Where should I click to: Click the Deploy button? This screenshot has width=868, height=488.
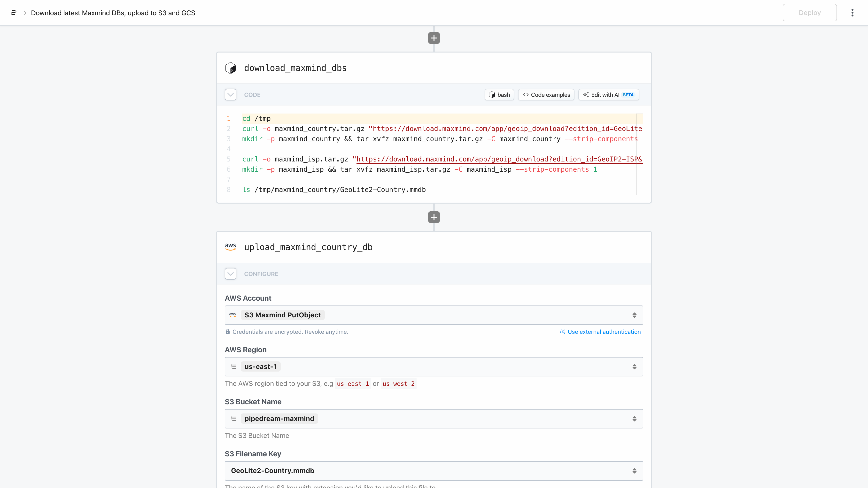click(809, 13)
